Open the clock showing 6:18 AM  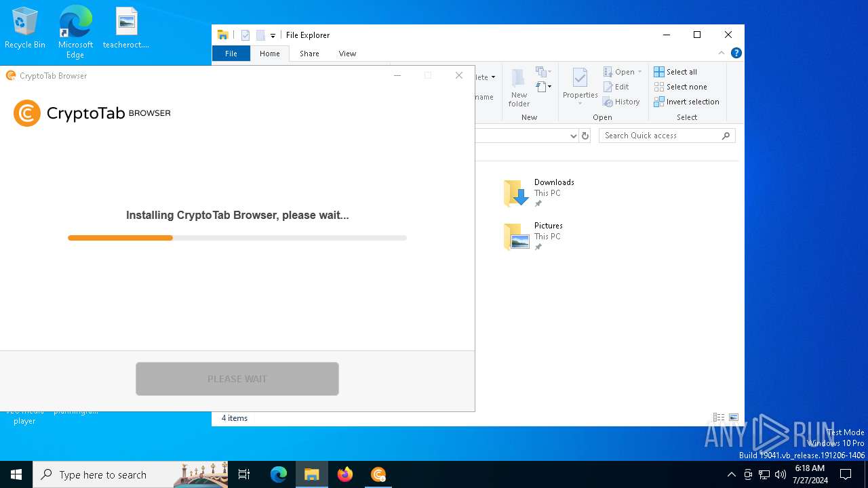[x=810, y=474]
